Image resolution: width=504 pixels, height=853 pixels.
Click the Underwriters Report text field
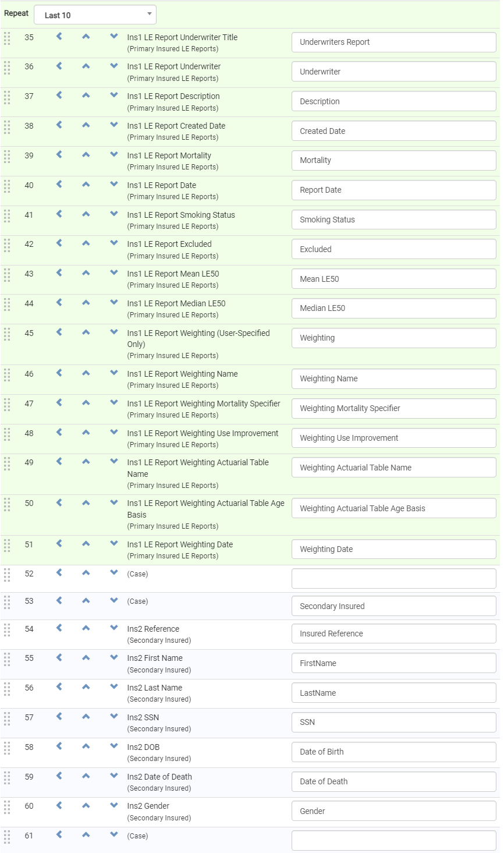(x=393, y=42)
